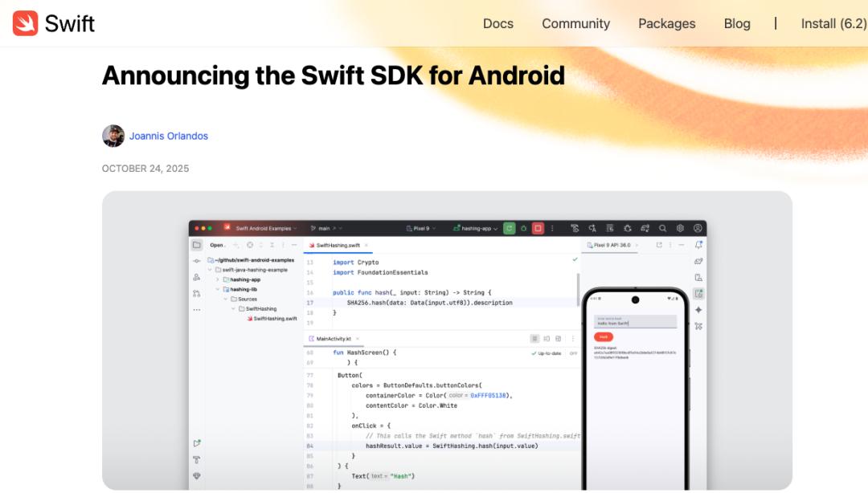Viewport: 868px width, 493px height.
Task: Select the SwiftHashing.swift editor tab
Action: point(338,245)
